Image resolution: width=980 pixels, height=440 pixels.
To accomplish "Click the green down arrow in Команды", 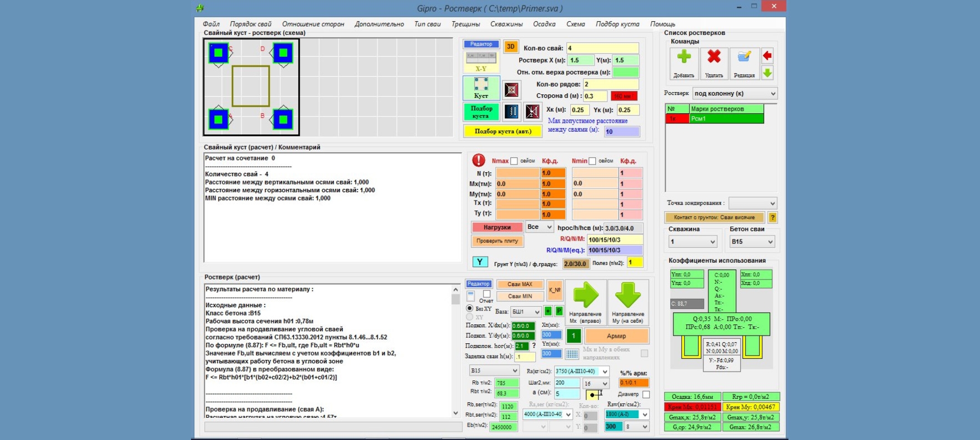I will pos(767,72).
